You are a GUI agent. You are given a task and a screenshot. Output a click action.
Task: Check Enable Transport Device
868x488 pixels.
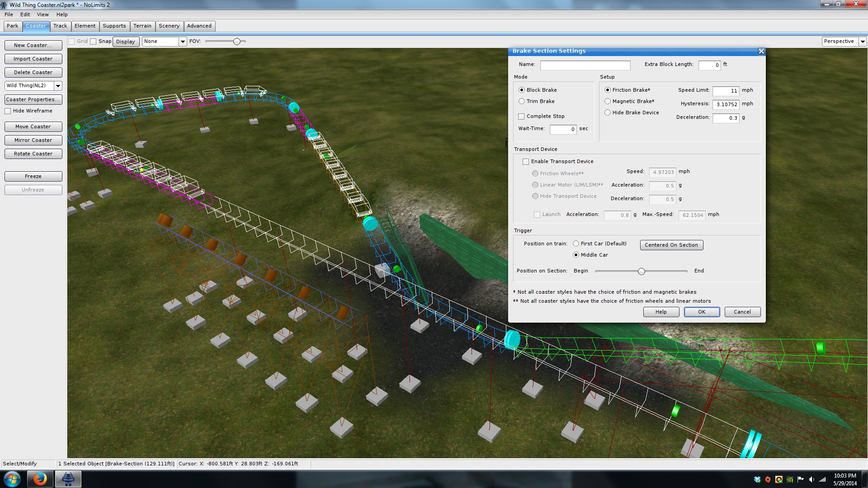526,162
